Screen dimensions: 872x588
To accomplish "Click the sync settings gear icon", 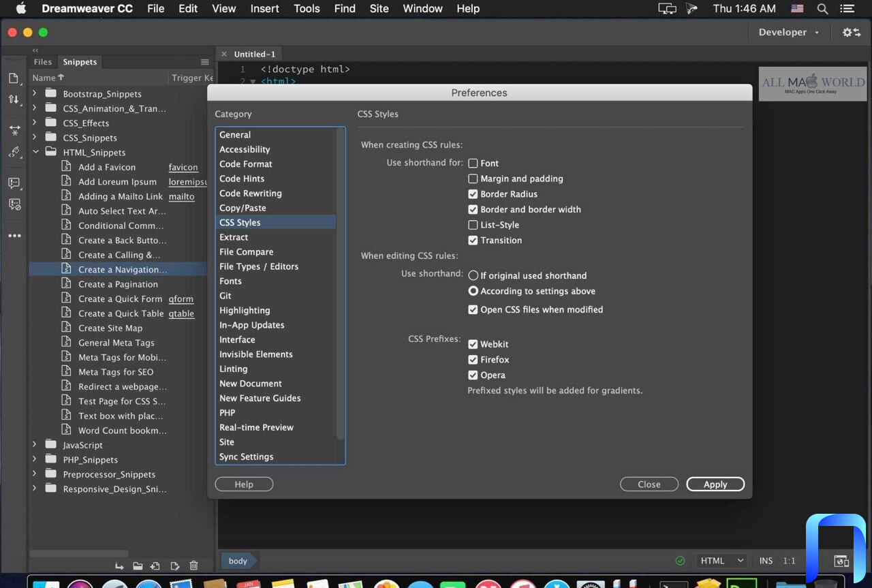I will point(852,32).
